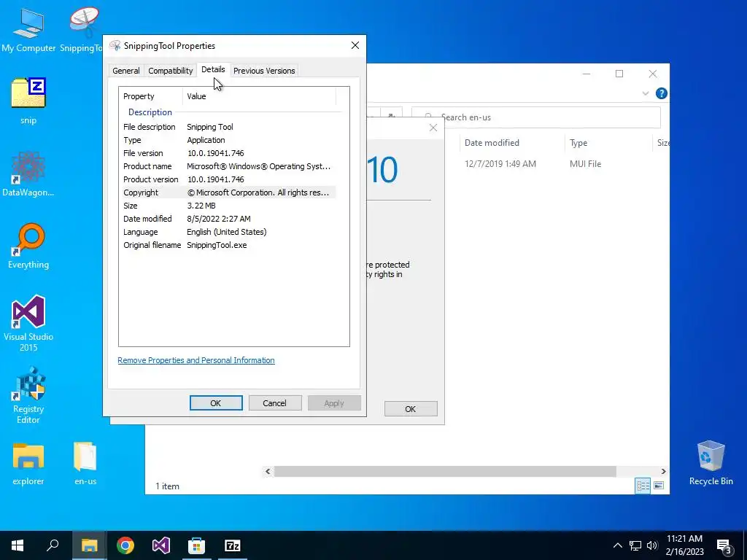Click OK in SnippingTool Properties
Screen dimensions: 747x560
(x=216, y=402)
